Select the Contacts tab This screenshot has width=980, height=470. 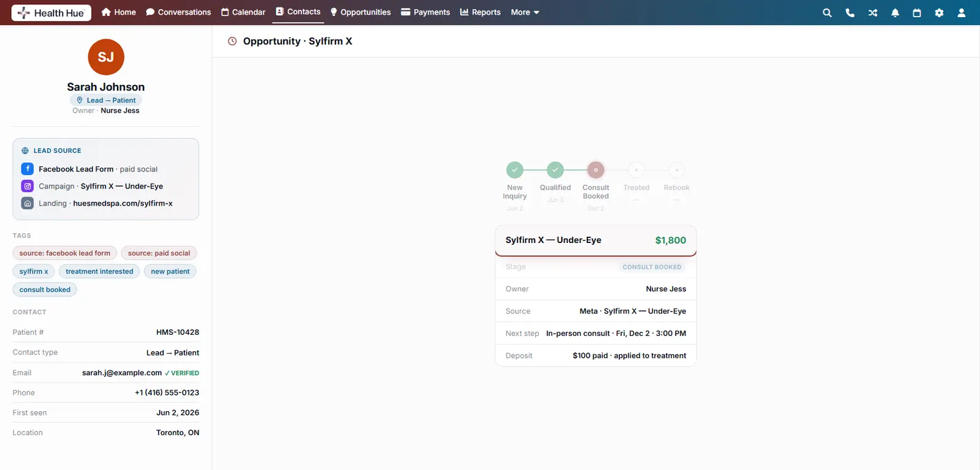[298, 12]
